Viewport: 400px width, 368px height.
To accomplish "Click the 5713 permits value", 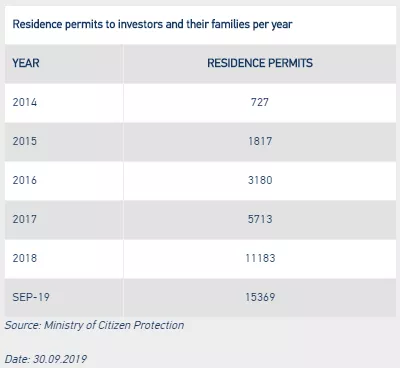I will (x=260, y=219).
